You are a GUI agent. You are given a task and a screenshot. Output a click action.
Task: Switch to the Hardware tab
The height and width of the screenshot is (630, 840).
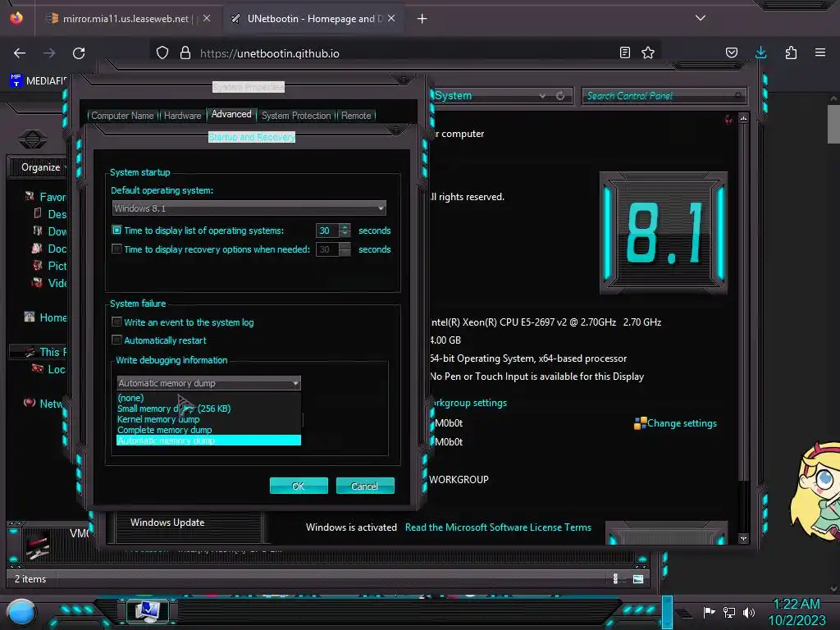(182, 116)
